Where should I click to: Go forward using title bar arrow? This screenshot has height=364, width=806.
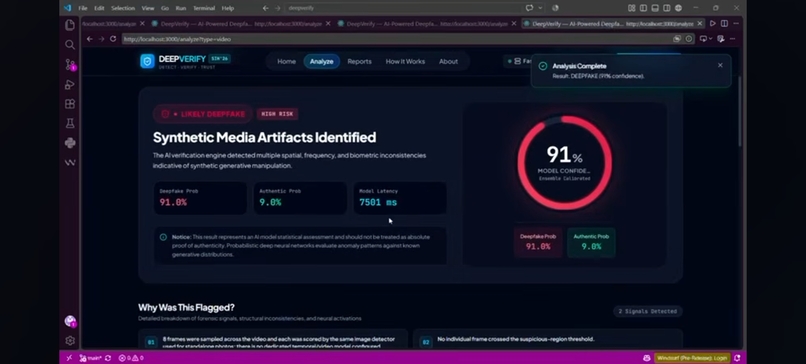tap(278, 8)
